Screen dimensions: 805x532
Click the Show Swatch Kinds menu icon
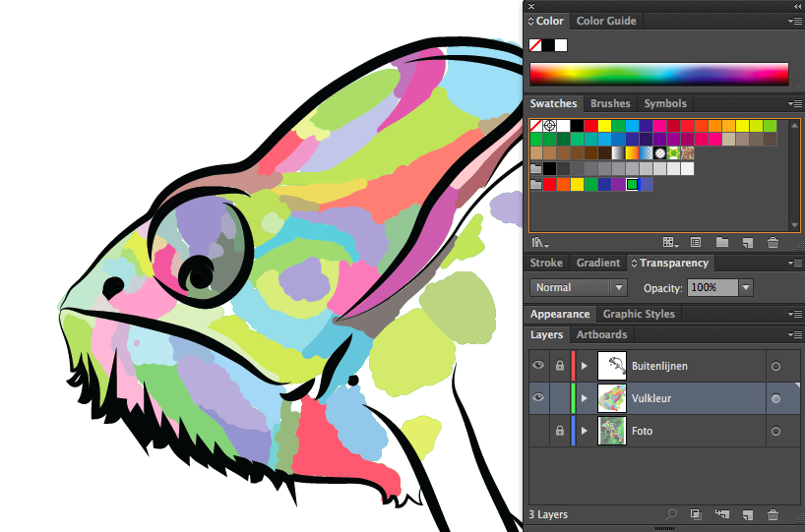point(670,242)
